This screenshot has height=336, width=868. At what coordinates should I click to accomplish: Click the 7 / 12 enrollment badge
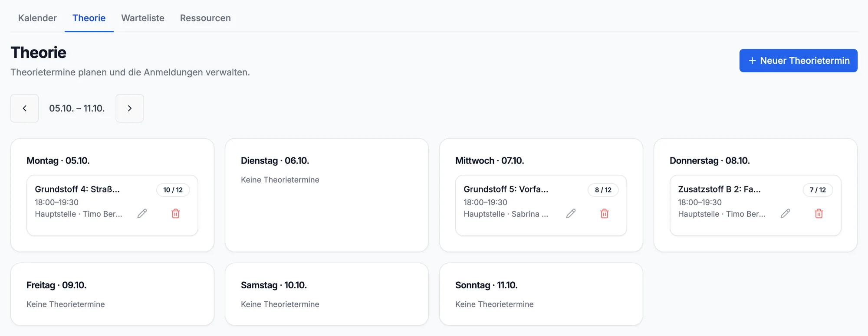[x=818, y=190]
